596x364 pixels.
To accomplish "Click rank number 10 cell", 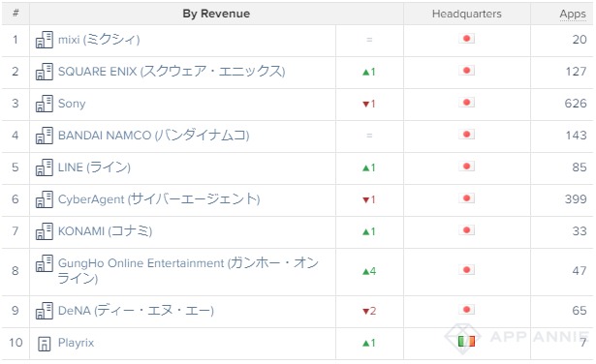I will point(16,343).
